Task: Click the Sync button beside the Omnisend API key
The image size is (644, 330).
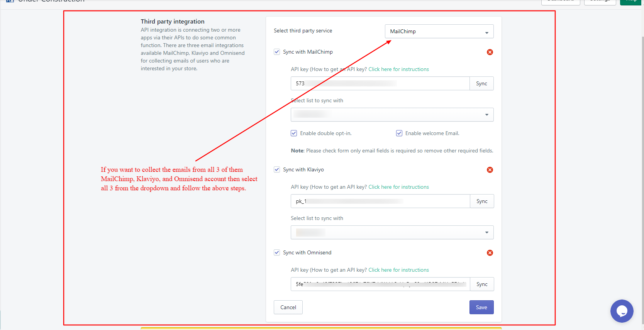Action: [x=482, y=284]
